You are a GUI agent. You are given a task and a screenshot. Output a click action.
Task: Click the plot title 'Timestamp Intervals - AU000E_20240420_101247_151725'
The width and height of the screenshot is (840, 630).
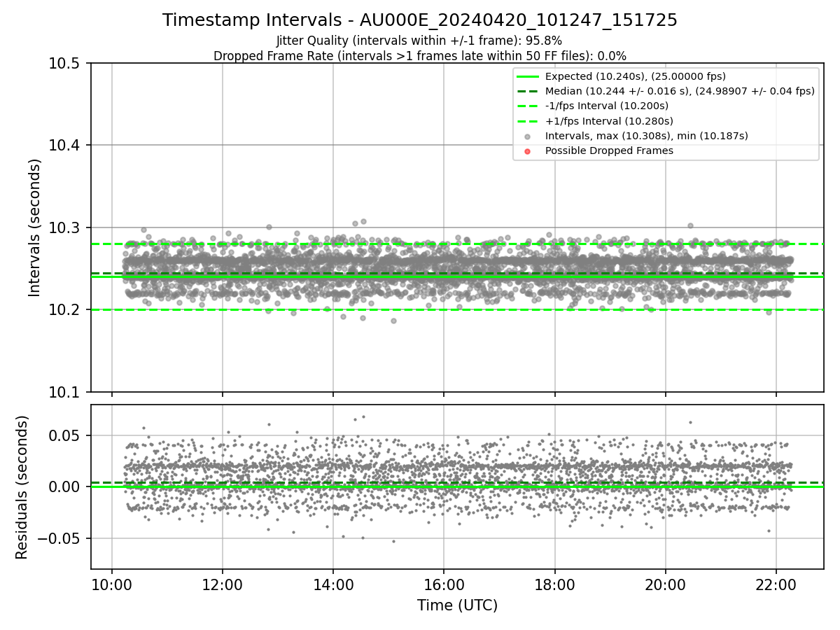click(420, 20)
